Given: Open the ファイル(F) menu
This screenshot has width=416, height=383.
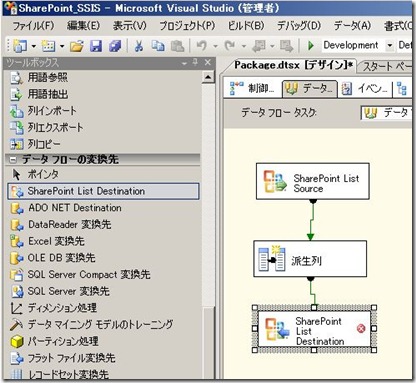Looking at the screenshot, I should tap(33, 26).
